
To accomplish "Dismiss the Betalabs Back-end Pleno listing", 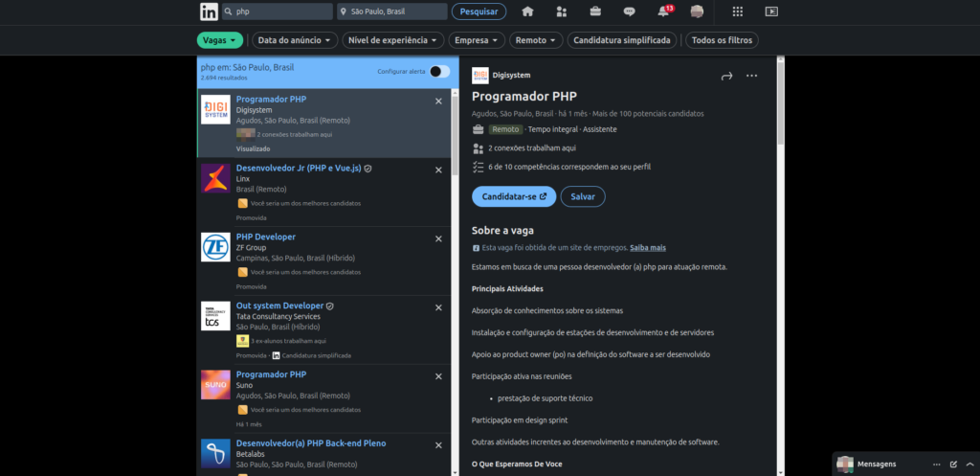I will [438, 444].
